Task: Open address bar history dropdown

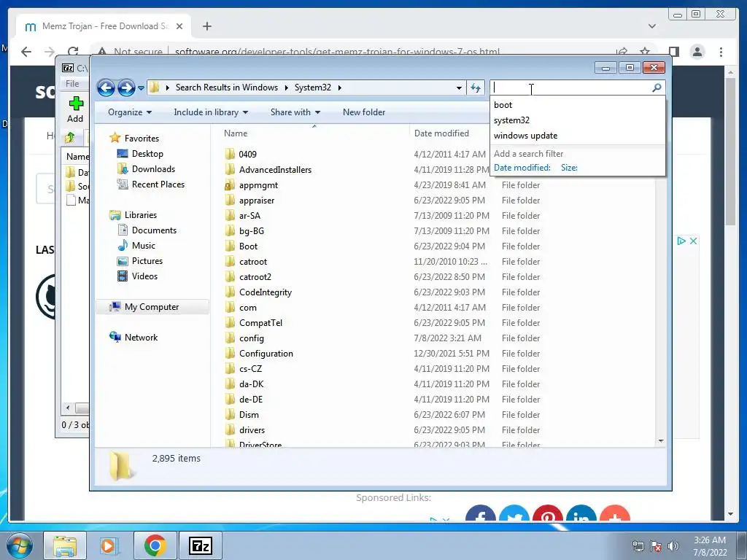Action: tap(459, 88)
